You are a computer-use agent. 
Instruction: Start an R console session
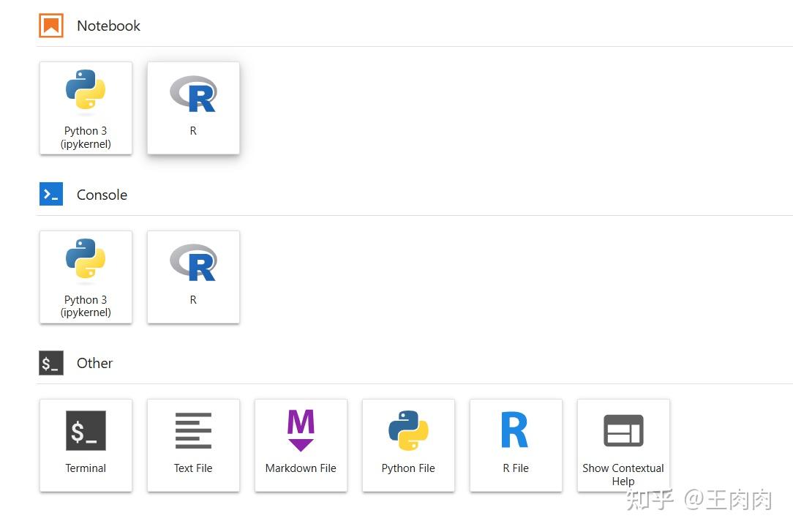193,277
